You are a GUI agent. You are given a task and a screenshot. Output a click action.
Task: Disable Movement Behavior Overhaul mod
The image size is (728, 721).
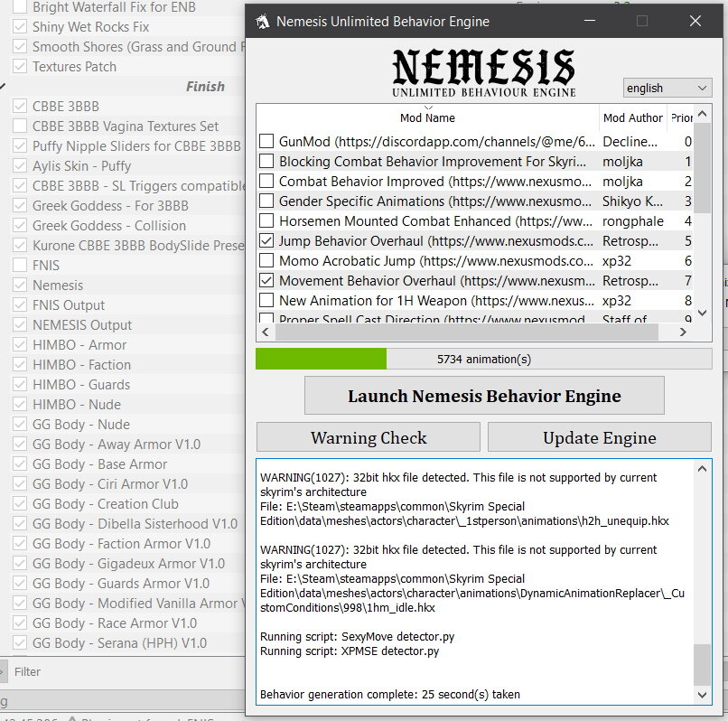[x=266, y=281]
